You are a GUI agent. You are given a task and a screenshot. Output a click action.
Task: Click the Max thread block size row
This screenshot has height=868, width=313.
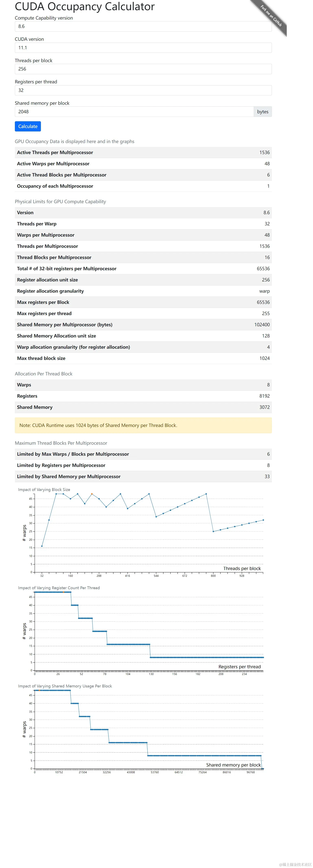click(x=143, y=358)
